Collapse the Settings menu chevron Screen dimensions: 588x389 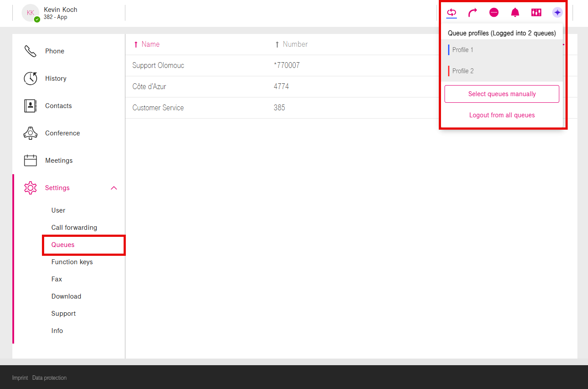click(x=114, y=188)
